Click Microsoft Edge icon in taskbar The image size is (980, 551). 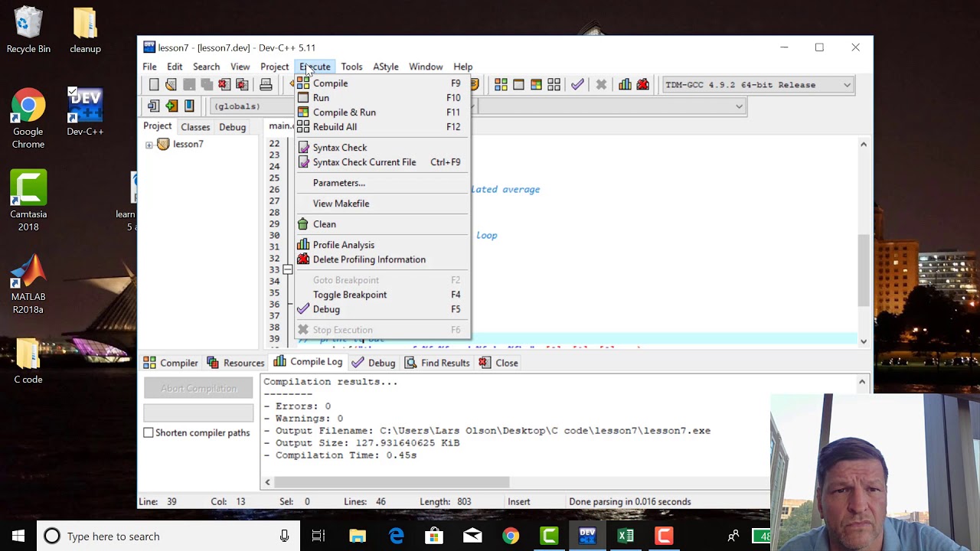396,536
